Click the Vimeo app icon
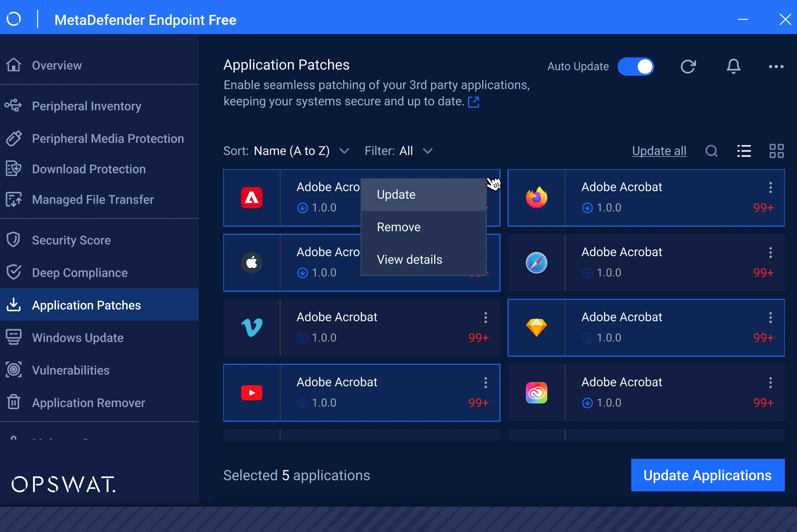797x532 pixels. [252, 327]
